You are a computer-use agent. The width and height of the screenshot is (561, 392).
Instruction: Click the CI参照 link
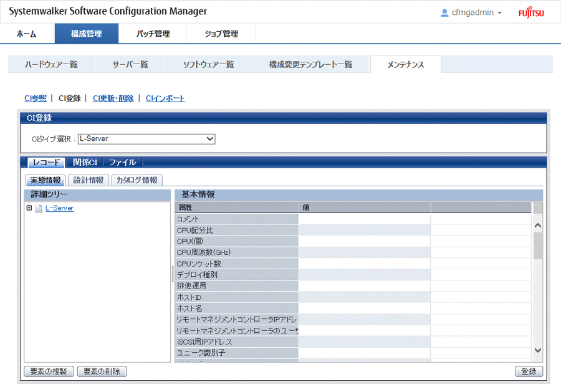tap(36, 98)
